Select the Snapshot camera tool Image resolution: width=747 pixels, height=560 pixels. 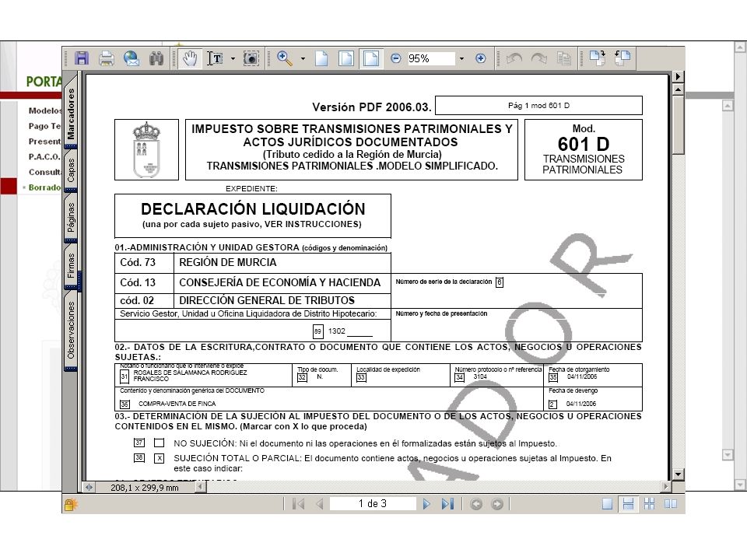251,58
